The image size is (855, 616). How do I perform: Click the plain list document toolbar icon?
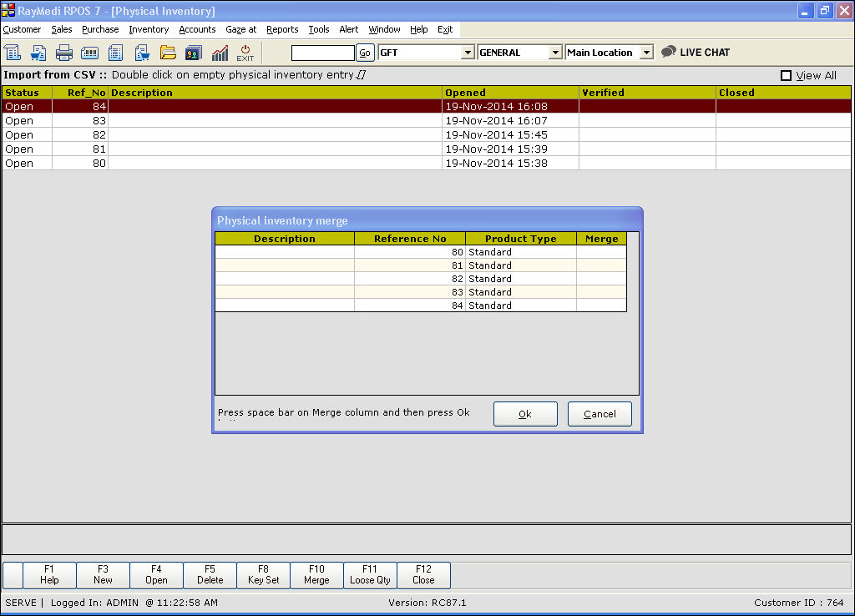click(115, 53)
